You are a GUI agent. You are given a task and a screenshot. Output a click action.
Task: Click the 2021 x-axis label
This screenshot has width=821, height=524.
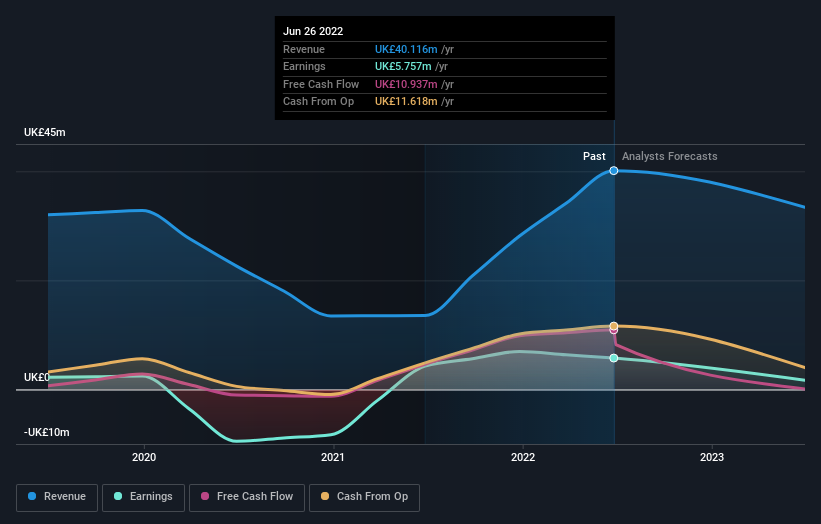click(x=333, y=457)
